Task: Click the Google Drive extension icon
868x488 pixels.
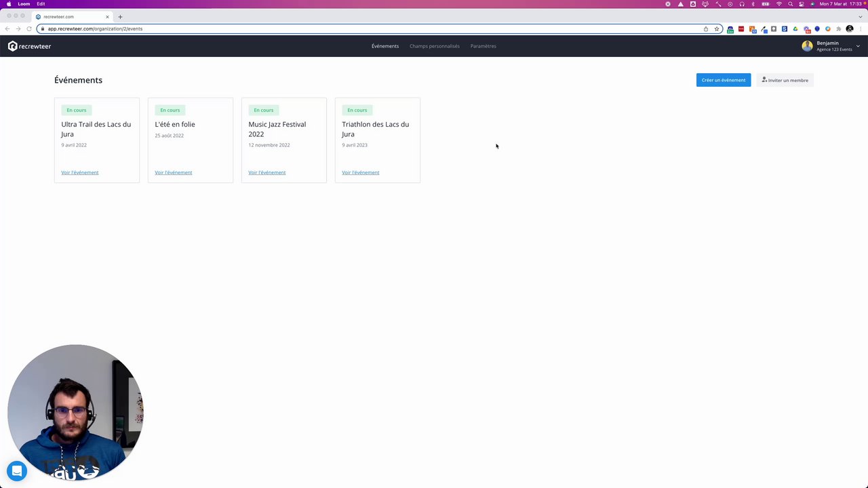Action: click(795, 28)
